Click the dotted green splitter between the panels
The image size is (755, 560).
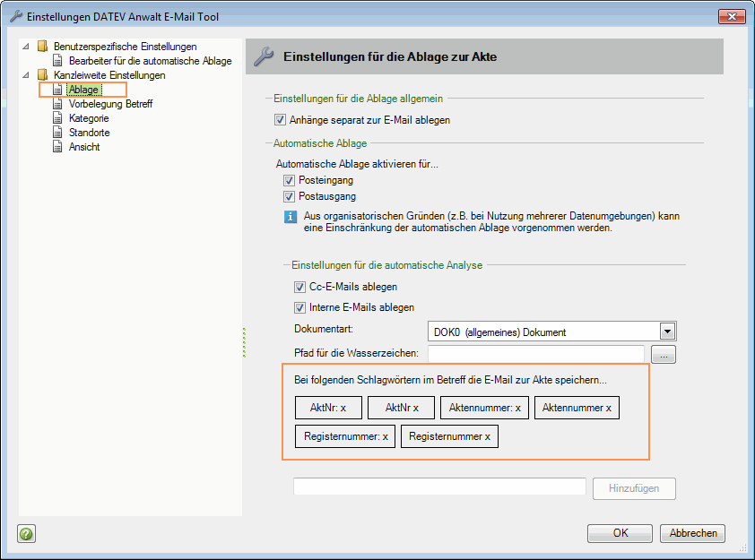[244, 342]
